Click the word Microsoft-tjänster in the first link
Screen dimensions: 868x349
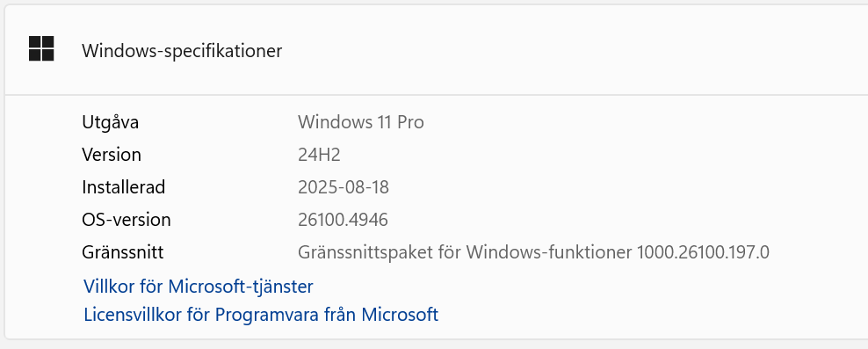(240, 287)
